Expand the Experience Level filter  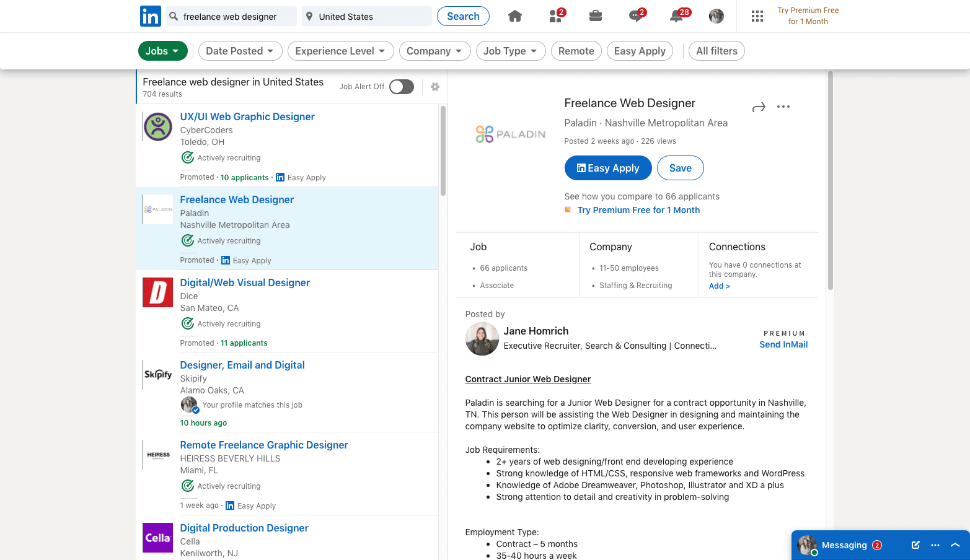pyautogui.click(x=340, y=51)
